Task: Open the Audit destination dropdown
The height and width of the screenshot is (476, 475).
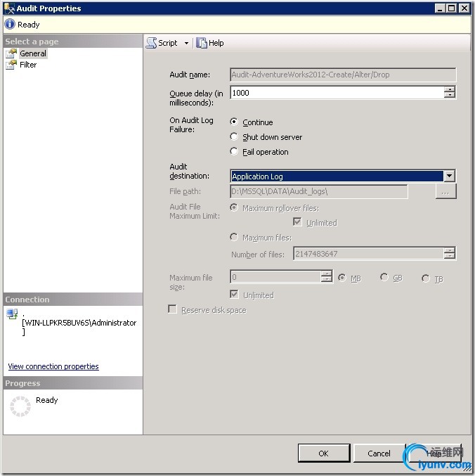Action: 449,176
